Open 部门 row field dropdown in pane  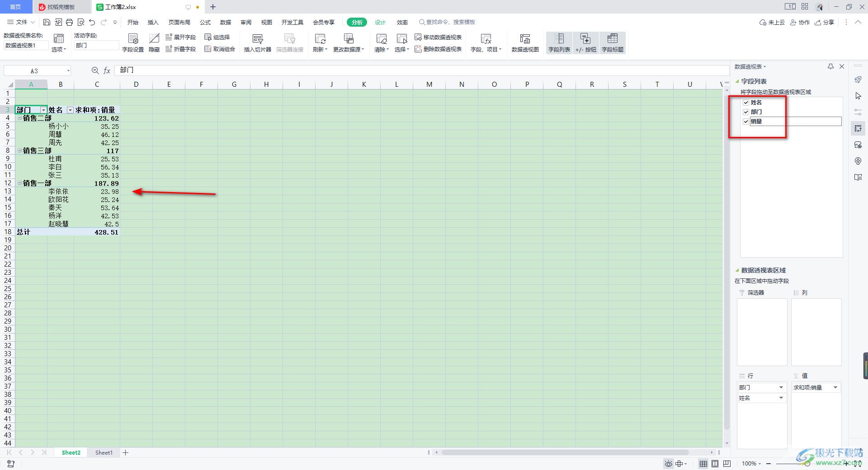pyautogui.click(x=781, y=387)
